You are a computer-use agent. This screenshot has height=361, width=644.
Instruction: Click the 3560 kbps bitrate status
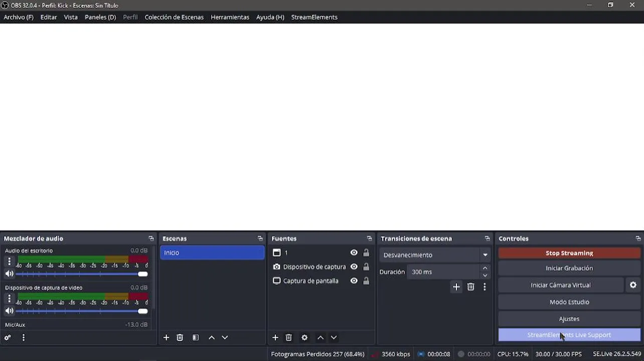396,354
